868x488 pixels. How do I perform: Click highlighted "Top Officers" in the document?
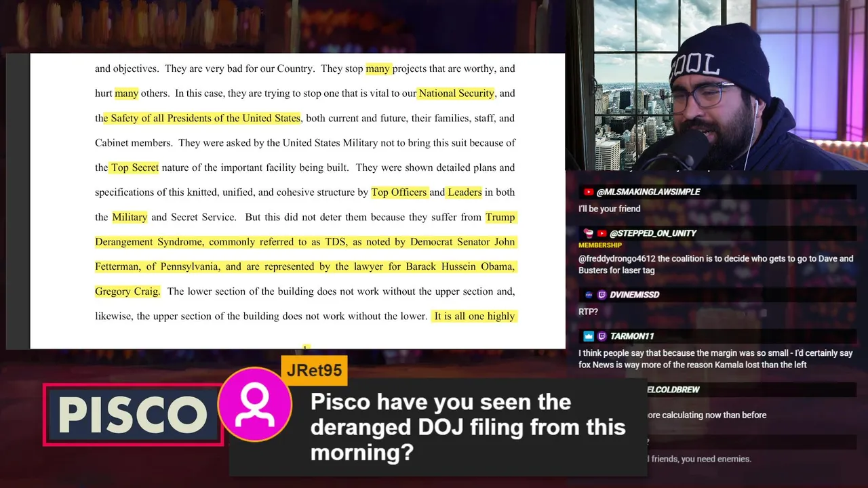click(399, 192)
